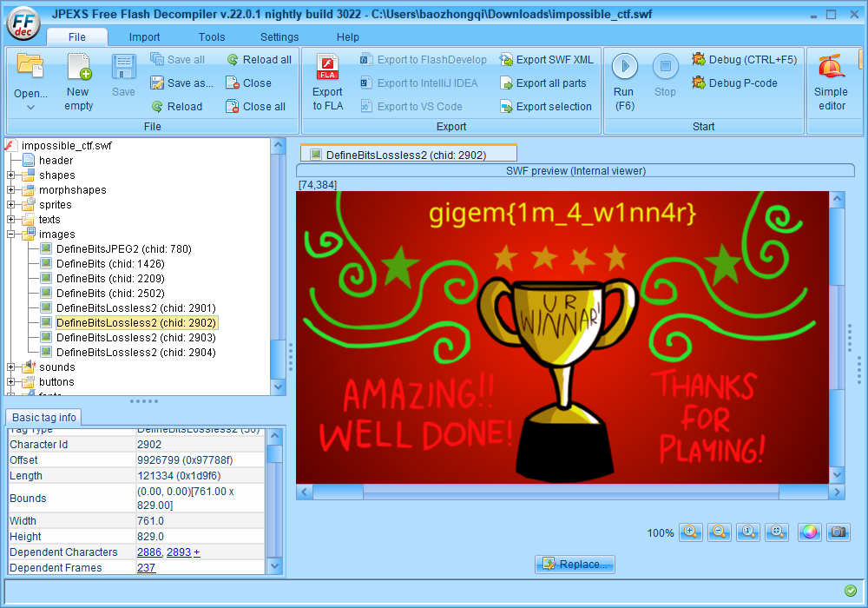Screen dimensions: 868x608
Task: Click the Export to FLA icon
Action: tap(327, 67)
